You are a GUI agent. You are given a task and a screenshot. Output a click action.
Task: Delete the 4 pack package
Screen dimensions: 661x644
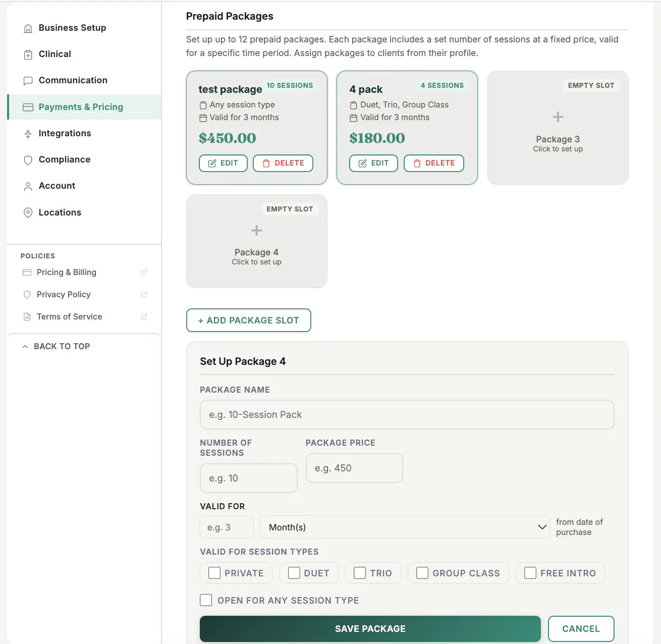[x=434, y=163]
